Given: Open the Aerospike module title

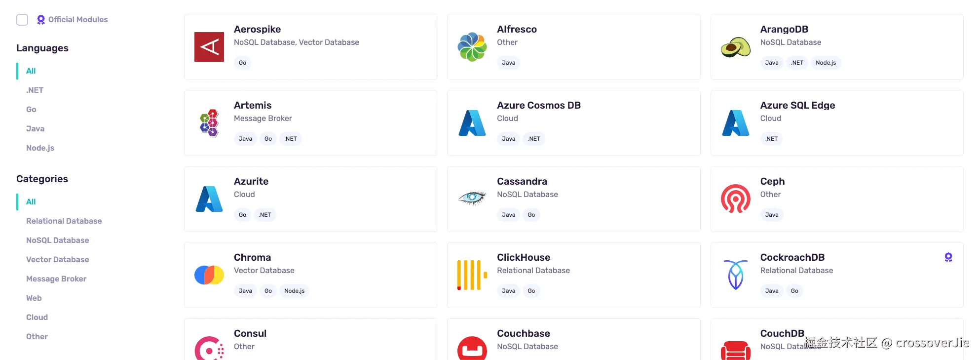Looking at the screenshot, I should pos(257,29).
